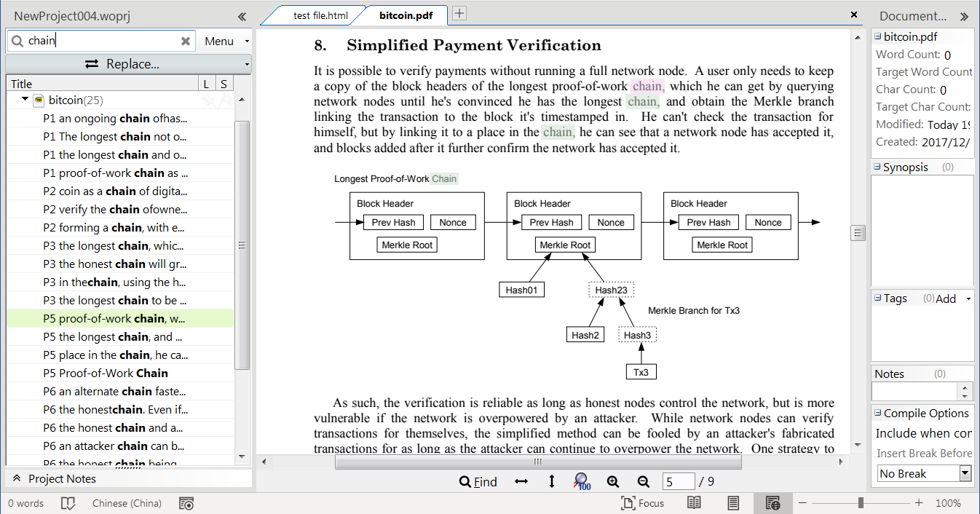Click the spell-check book icon beside word count
Image resolution: width=980 pixels, height=514 pixels.
coord(68,503)
